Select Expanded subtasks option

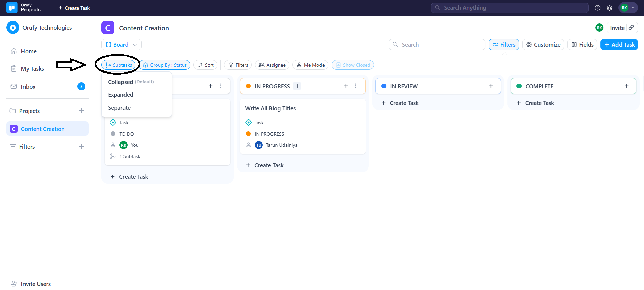click(120, 95)
